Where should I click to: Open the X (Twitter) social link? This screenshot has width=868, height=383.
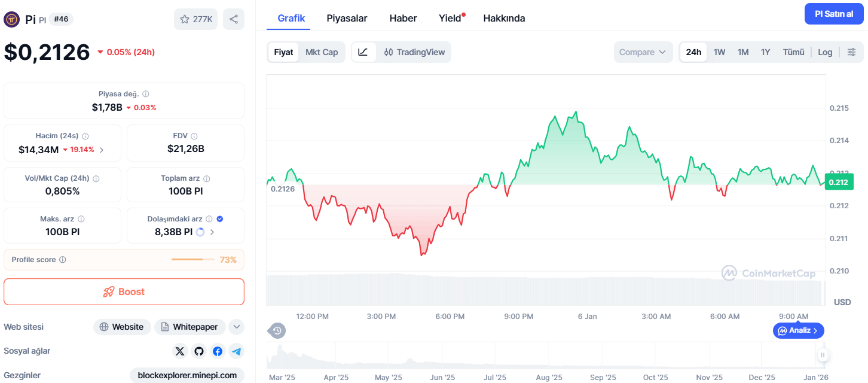[180, 351]
